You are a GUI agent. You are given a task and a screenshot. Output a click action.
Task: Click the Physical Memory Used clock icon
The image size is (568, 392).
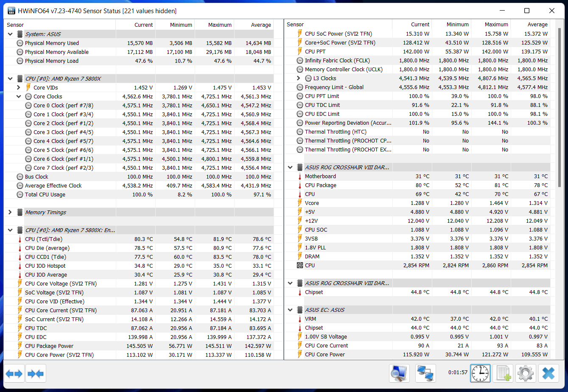point(20,43)
